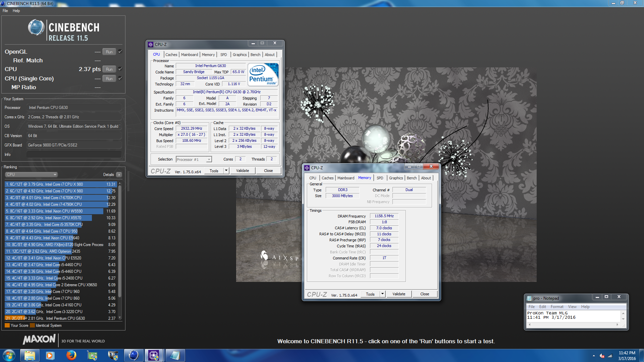Expand the Tools dropdown arrow in the CPU-Z processor window
The image size is (644, 362).
(x=226, y=171)
